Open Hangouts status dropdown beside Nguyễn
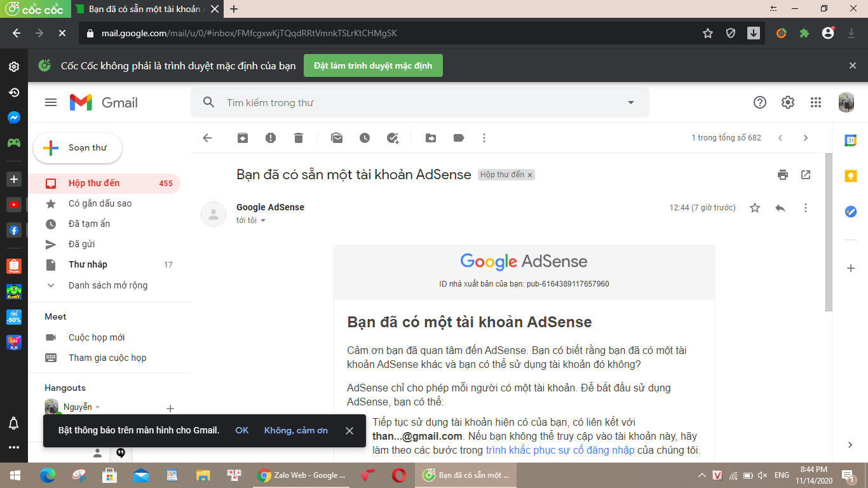This screenshot has height=488, width=868. pos(97,407)
